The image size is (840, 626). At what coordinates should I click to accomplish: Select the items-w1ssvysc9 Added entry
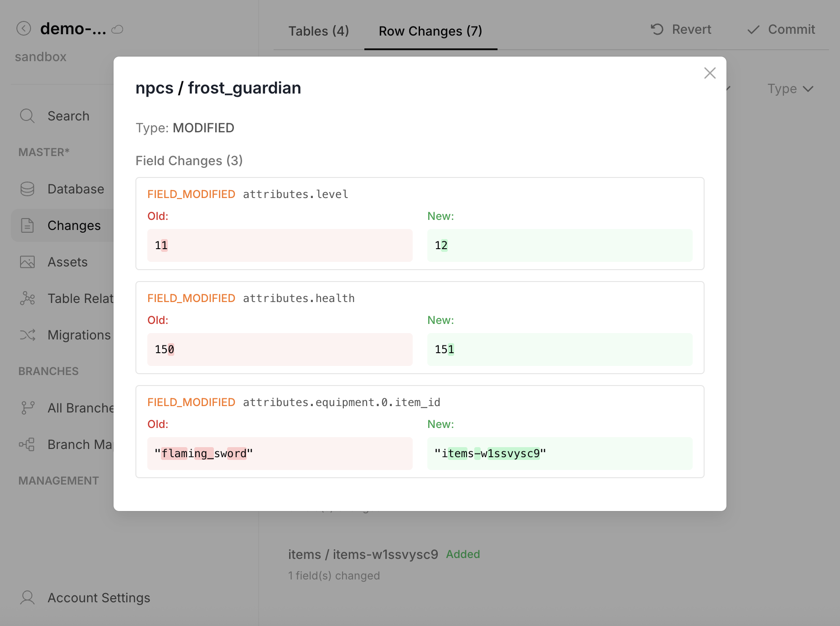point(363,554)
